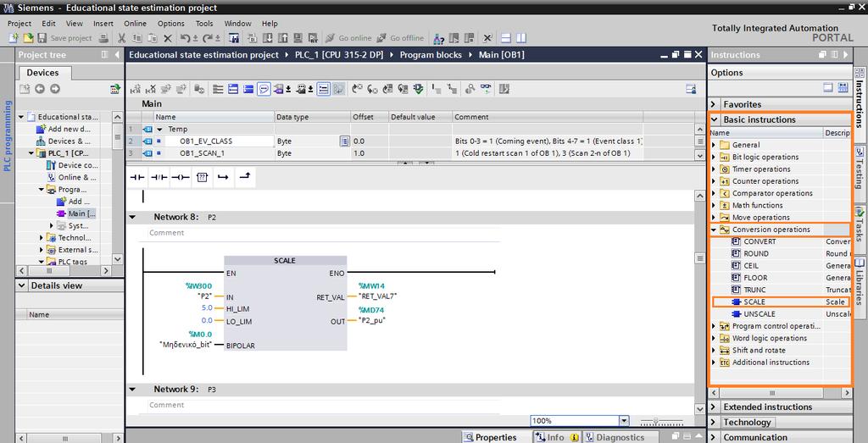The width and height of the screenshot is (868, 443).
Task: Collapse the Project tree panel arrow
Action: click(x=117, y=55)
